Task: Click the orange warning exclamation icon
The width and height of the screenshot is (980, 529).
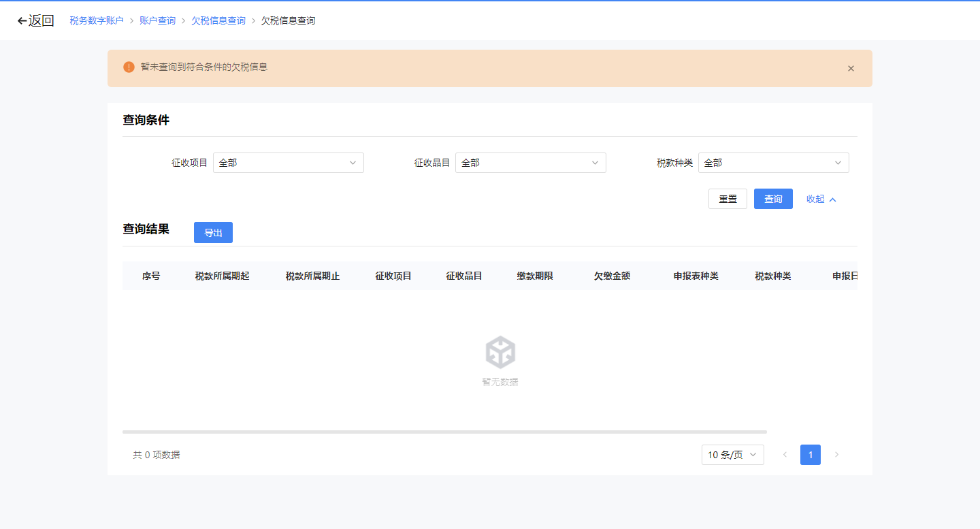Action: tap(129, 67)
